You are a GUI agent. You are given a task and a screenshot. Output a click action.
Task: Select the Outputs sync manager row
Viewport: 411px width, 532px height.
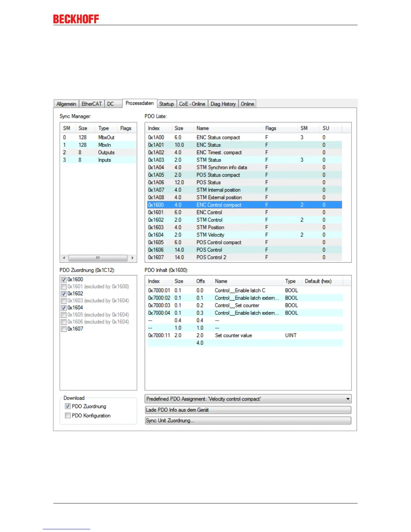(99, 152)
